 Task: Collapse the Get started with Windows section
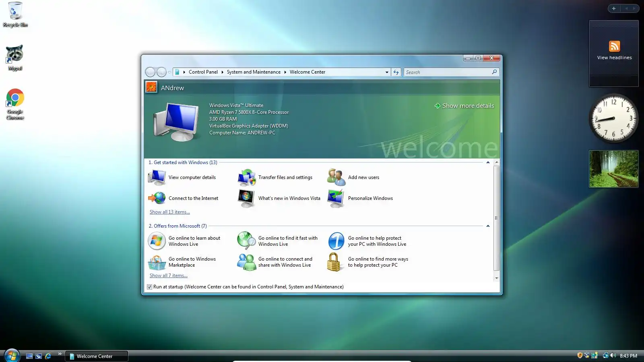tap(488, 162)
